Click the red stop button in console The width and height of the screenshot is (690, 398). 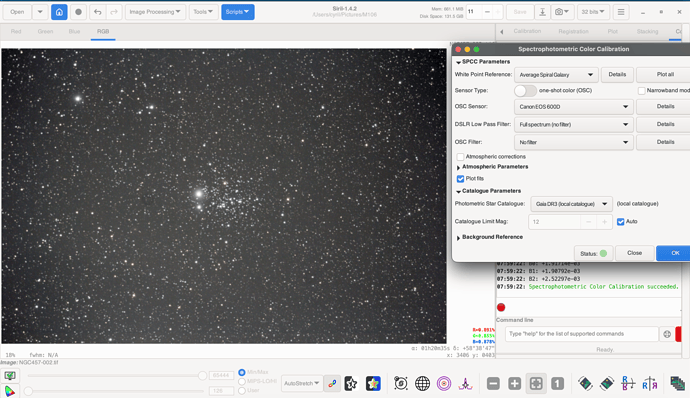[x=501, y=307]
